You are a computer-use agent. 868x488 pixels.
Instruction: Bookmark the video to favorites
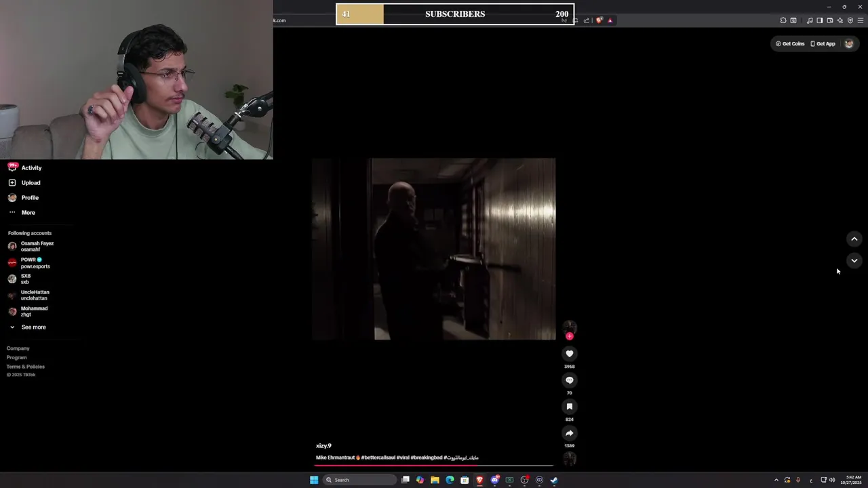[x=570, y=407]
